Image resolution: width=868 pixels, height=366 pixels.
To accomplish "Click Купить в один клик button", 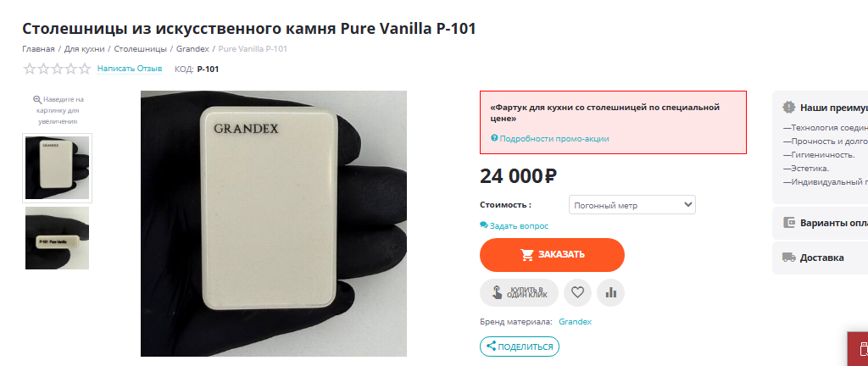I will coord(520,292).
